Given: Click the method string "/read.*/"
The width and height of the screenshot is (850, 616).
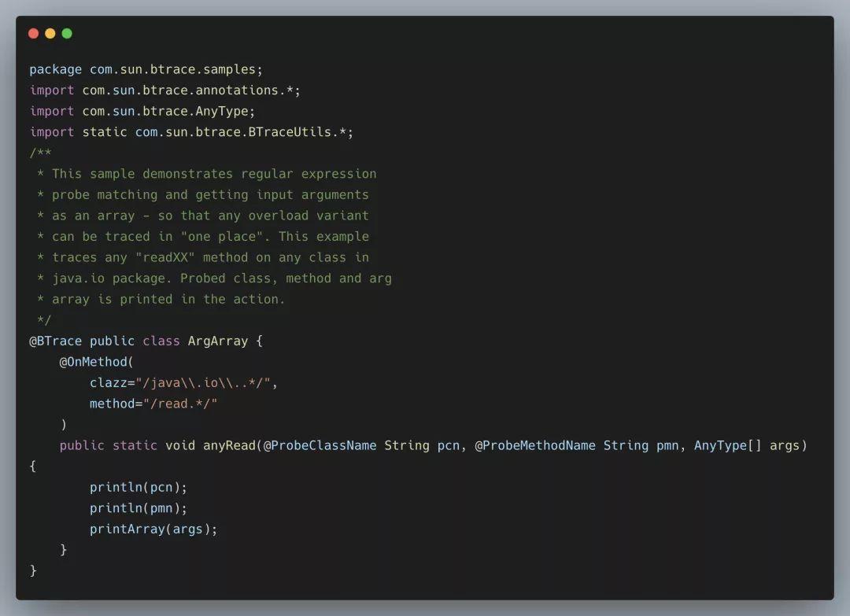Looking at the screenshot, I should pyautogui.click(x=180, y=404).
